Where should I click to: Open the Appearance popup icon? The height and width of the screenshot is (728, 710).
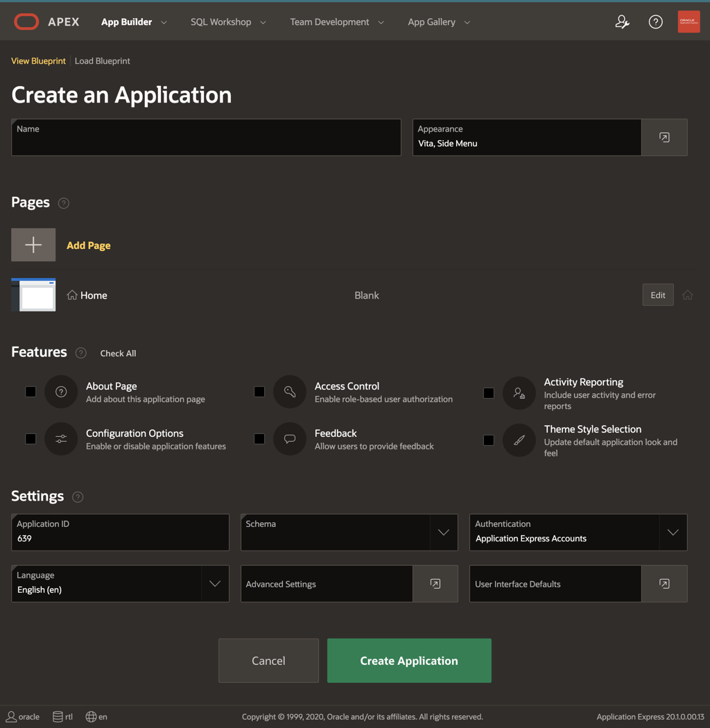tap(664, 137)
